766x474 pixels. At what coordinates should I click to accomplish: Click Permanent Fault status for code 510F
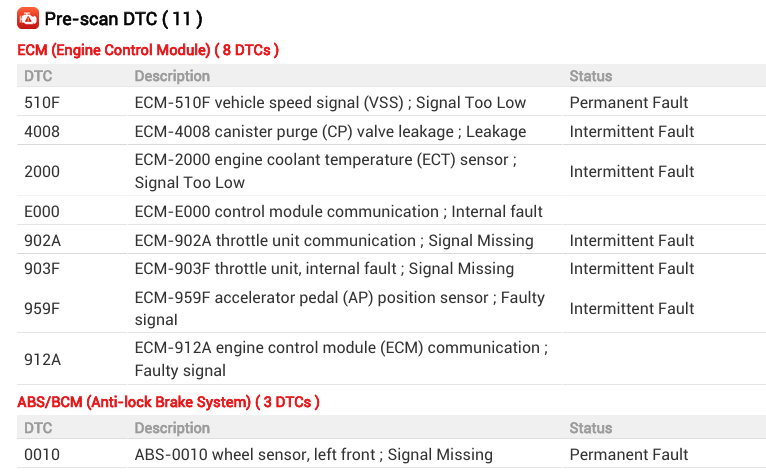click(x=629, y=102)
